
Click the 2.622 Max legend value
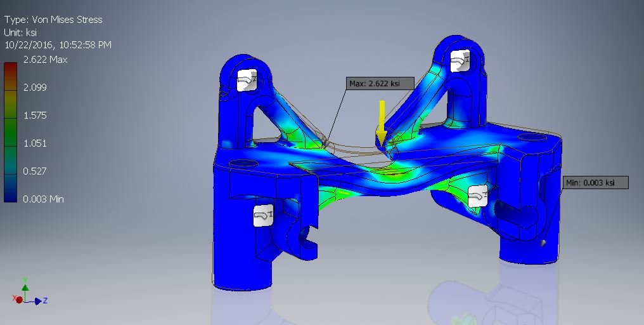click(x=45, y=60)
